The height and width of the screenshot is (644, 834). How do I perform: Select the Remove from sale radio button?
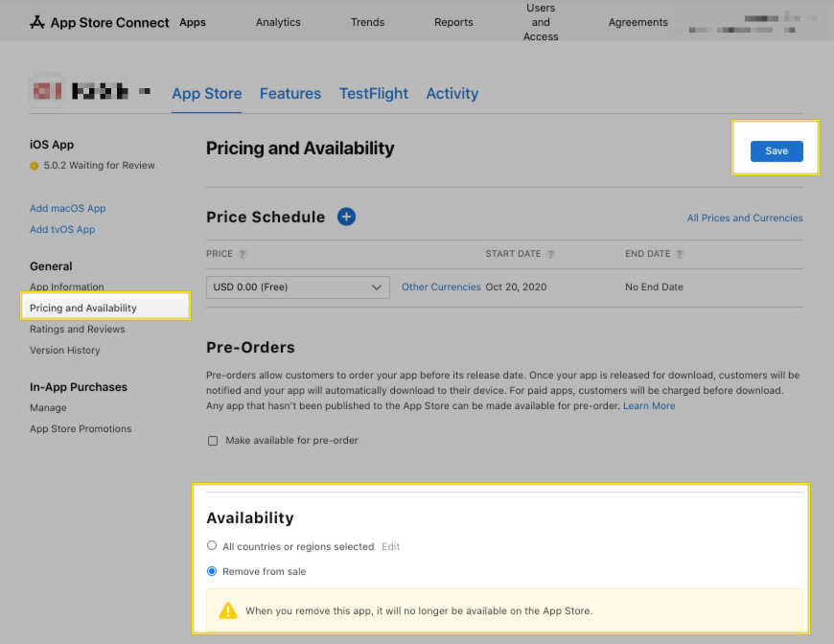click(213, 571)
